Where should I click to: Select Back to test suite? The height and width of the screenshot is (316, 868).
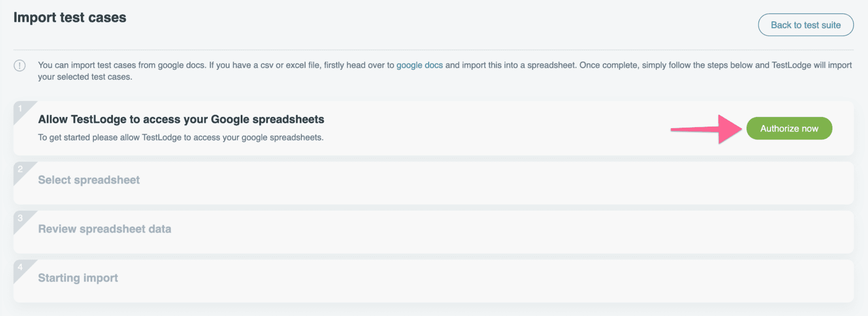click(805, 24)
